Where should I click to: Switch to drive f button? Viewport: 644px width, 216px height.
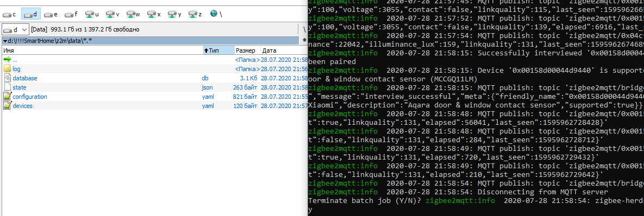pyautogui.click(x=71, y=14)
